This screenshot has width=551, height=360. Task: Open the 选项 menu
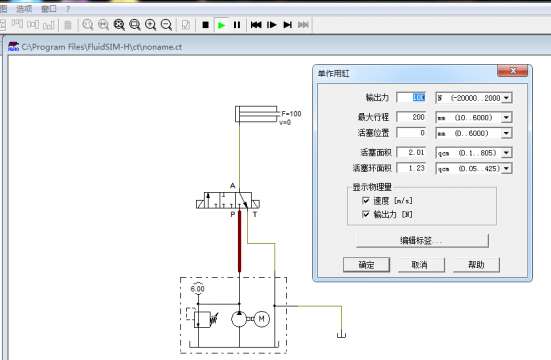(24, 9)
